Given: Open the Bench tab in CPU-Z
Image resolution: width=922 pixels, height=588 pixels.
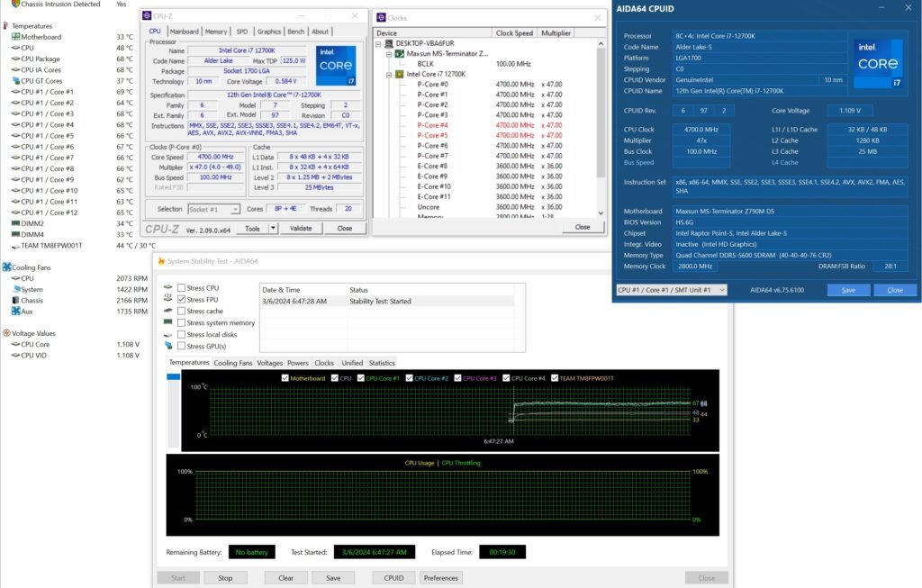Looking at the screenshot, I should pos(295,32).
